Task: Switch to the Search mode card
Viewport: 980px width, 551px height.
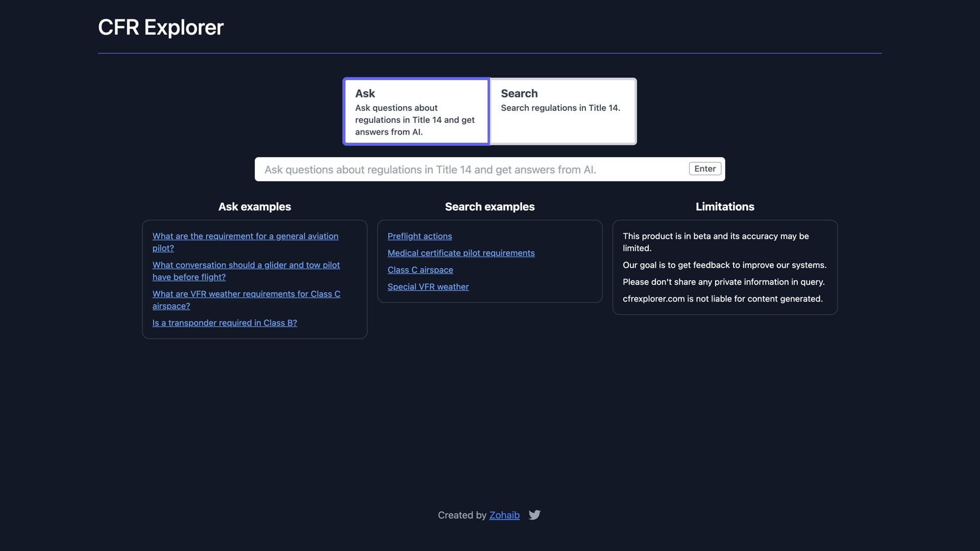Action: pos(562,111)
